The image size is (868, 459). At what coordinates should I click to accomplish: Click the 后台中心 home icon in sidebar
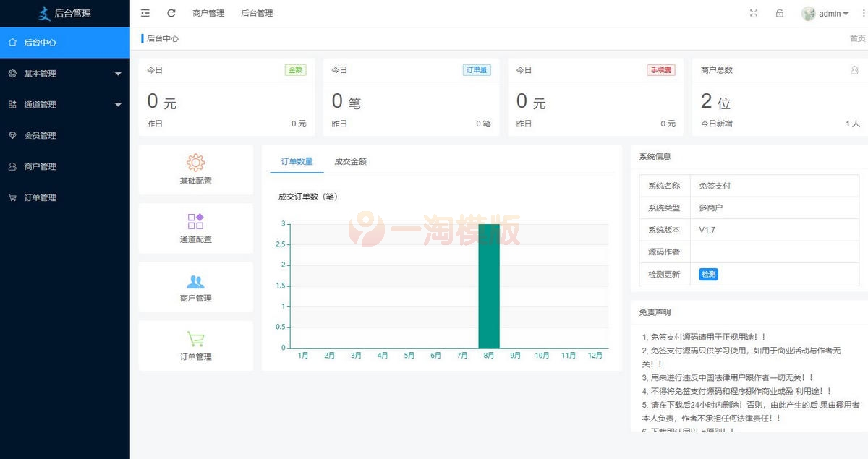pos(12,42)
